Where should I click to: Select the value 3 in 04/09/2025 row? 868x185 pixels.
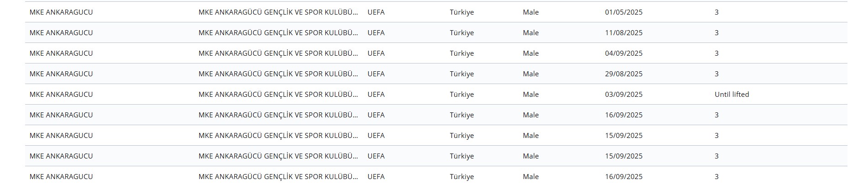tap(717, 53)
